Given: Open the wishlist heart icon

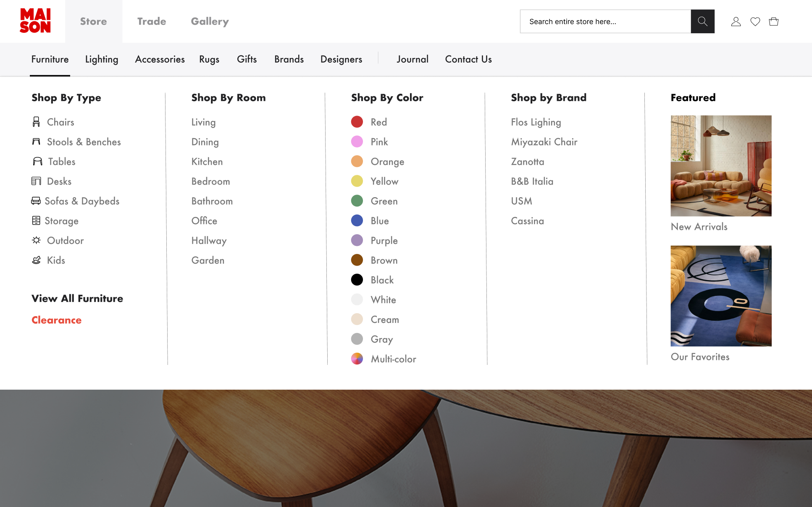Looking at the screenshot, I should [x=755, y=21].
